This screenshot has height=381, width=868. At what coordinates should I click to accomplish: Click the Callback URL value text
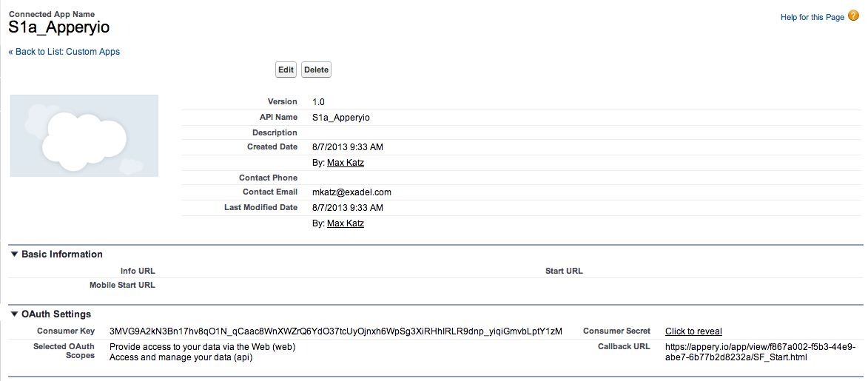tap(761, 352)
